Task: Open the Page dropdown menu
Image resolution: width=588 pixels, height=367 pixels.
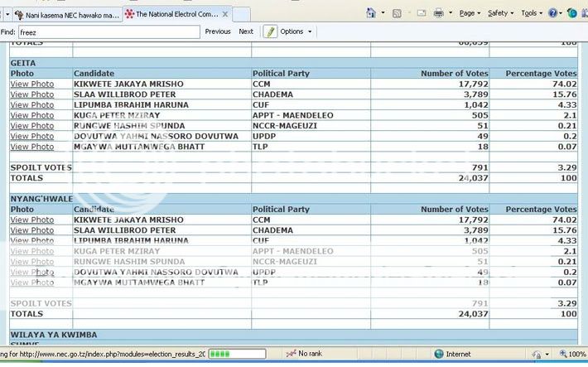Action: 470,13
